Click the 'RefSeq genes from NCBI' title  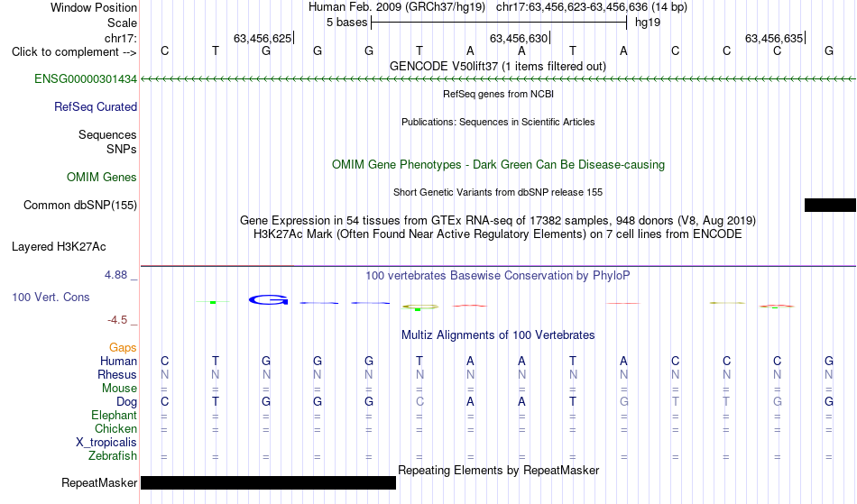[498, 94]
